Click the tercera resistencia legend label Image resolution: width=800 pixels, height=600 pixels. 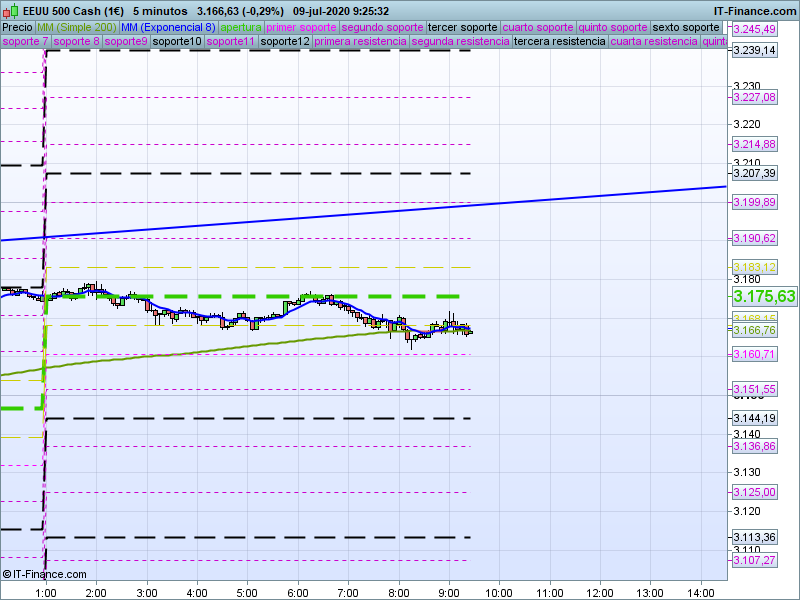pos(559,42)
